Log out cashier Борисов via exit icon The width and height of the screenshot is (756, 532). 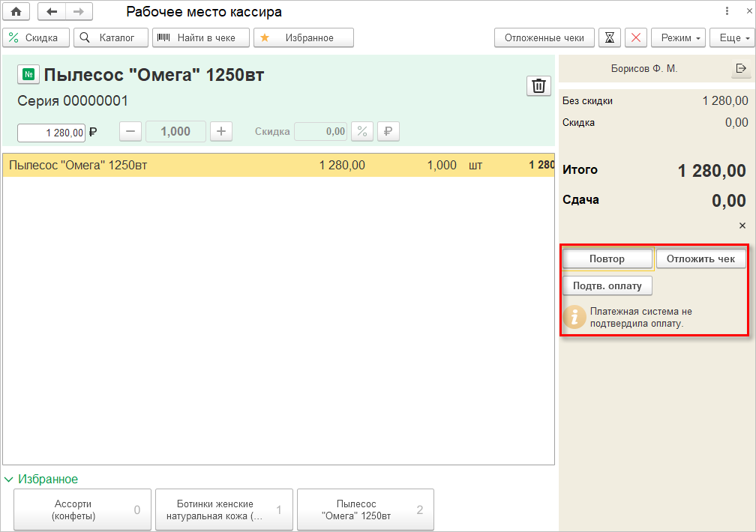[x=741, y=69]
